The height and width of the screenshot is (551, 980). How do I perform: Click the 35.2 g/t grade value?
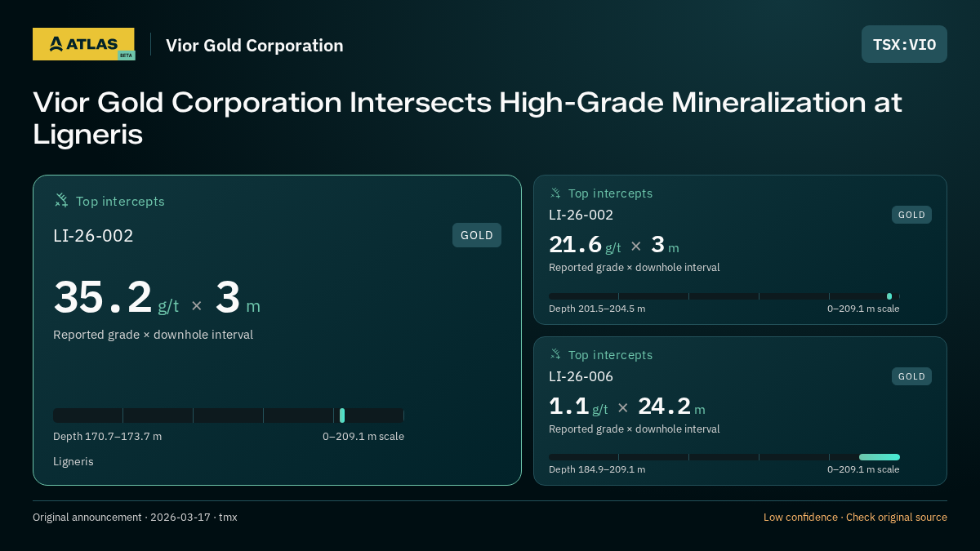coord(116,297)
